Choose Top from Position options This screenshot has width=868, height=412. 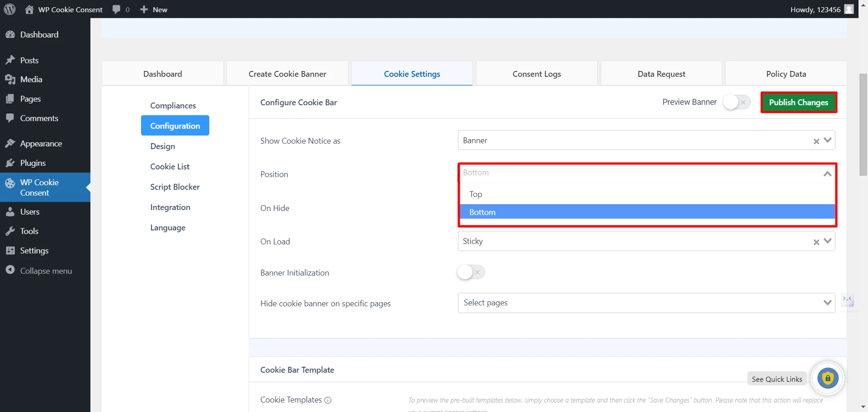click(476, 194)
